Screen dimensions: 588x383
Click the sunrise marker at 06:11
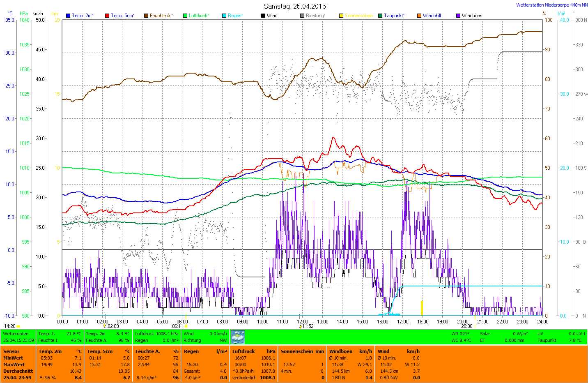pos(186,326)
